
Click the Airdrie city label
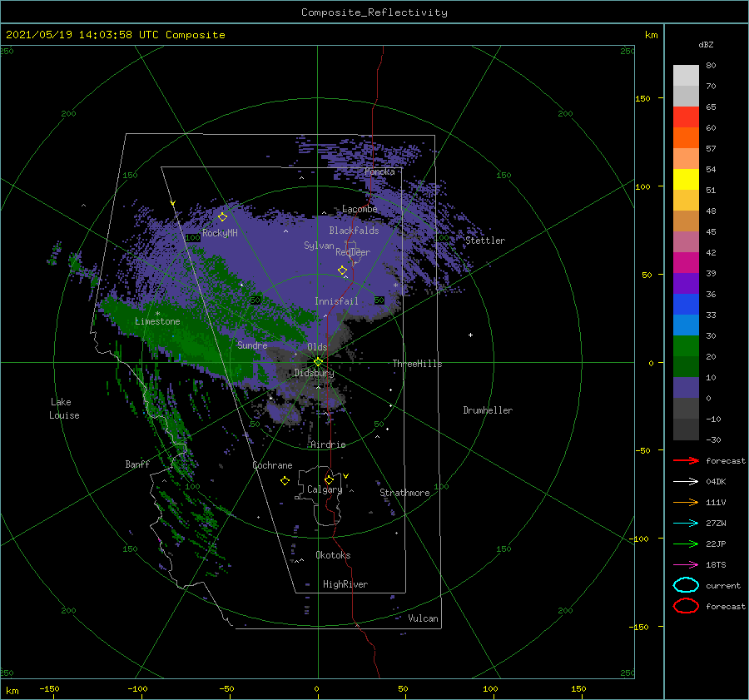(x=328, y=444)
